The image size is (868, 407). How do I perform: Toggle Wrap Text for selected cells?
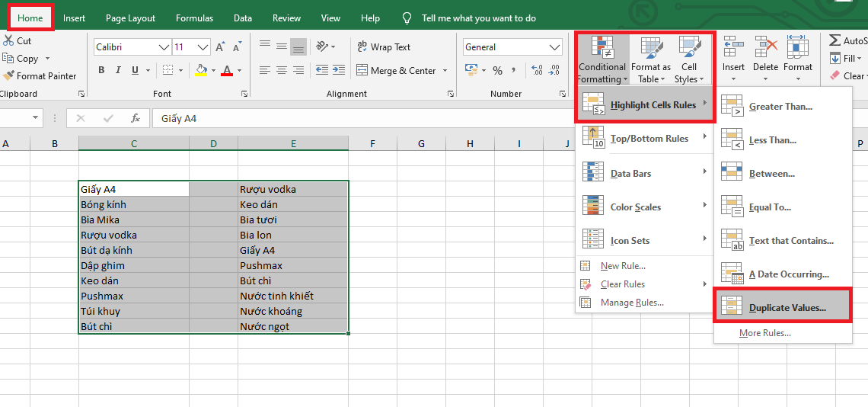pyautogui.click(x=384, y=47)
